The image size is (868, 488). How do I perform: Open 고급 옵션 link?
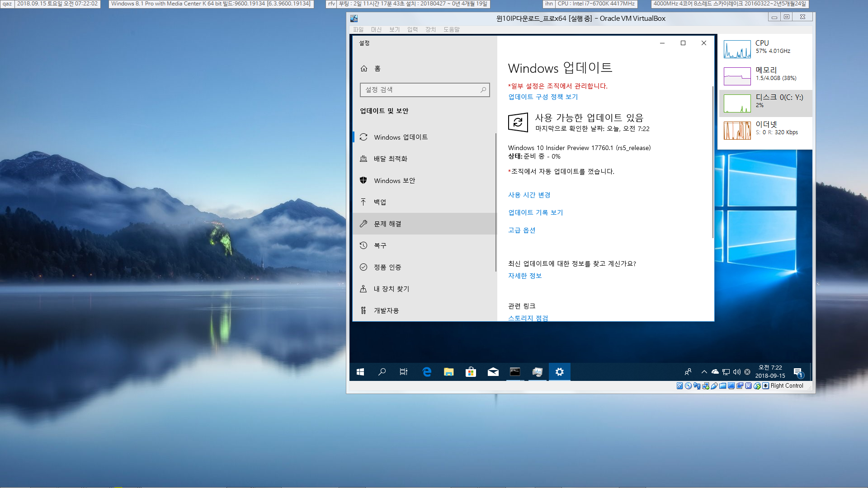pyautogui.click(x=522, y=230)
